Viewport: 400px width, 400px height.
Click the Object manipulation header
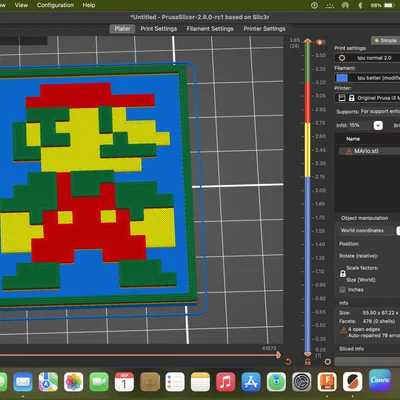[364, 218]
